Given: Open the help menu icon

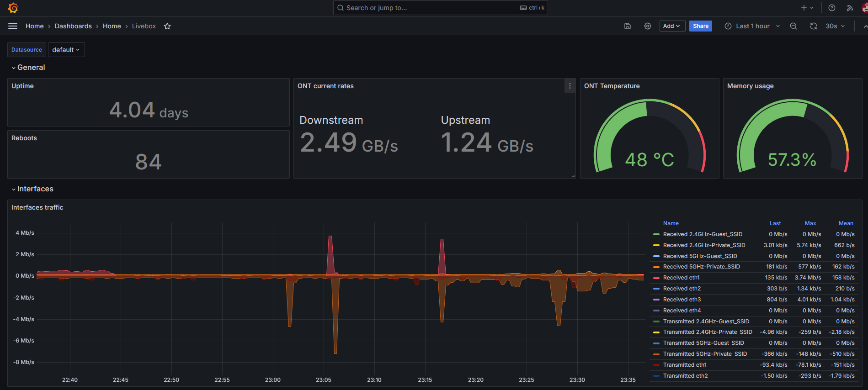Looking at the screenshot, I should 832,8.
